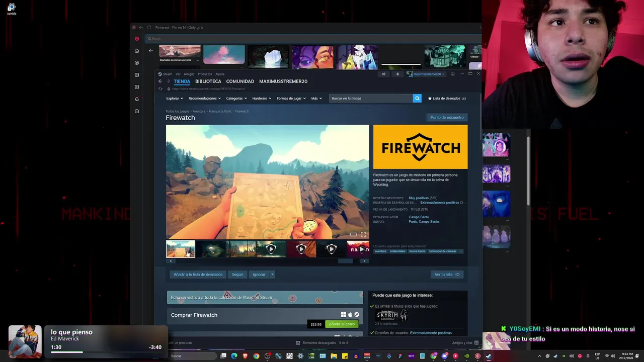
Task: Switch to the BIBLIOTECA tab
Action: tap(208, 81)
